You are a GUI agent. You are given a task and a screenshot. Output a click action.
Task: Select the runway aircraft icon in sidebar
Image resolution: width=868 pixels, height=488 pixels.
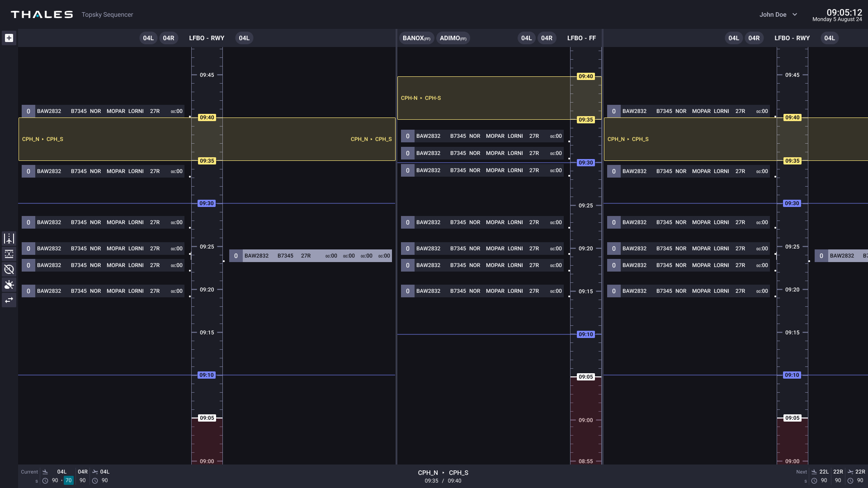click(x=9, y=238)
